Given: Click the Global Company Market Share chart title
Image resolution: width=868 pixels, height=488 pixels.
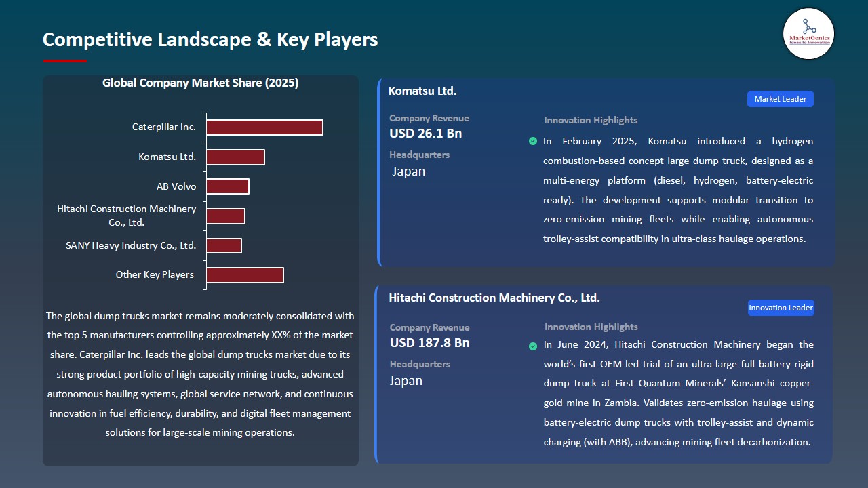Looking at the screenshot, I should point(201,83).
